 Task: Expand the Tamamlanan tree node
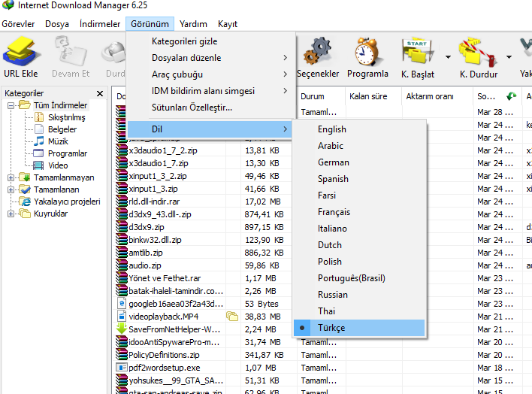click(x=11, y=189)
